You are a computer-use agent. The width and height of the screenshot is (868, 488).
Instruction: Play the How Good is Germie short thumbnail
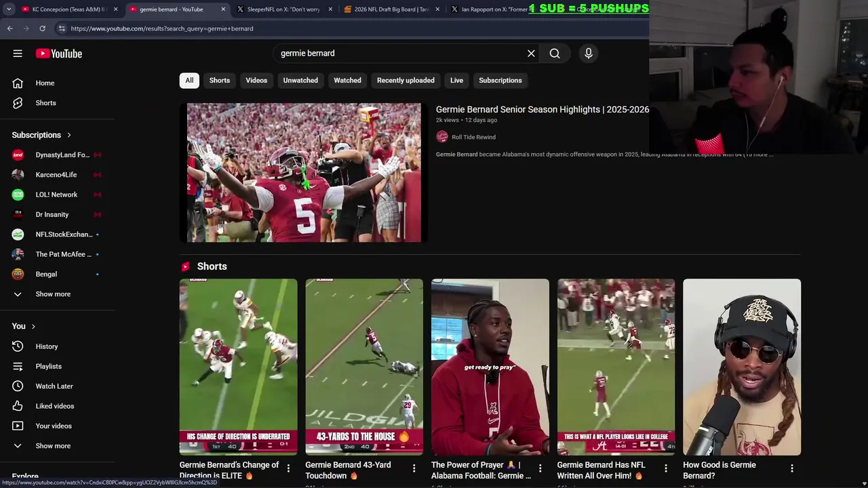pyautogui.click(x=742, y=367)
